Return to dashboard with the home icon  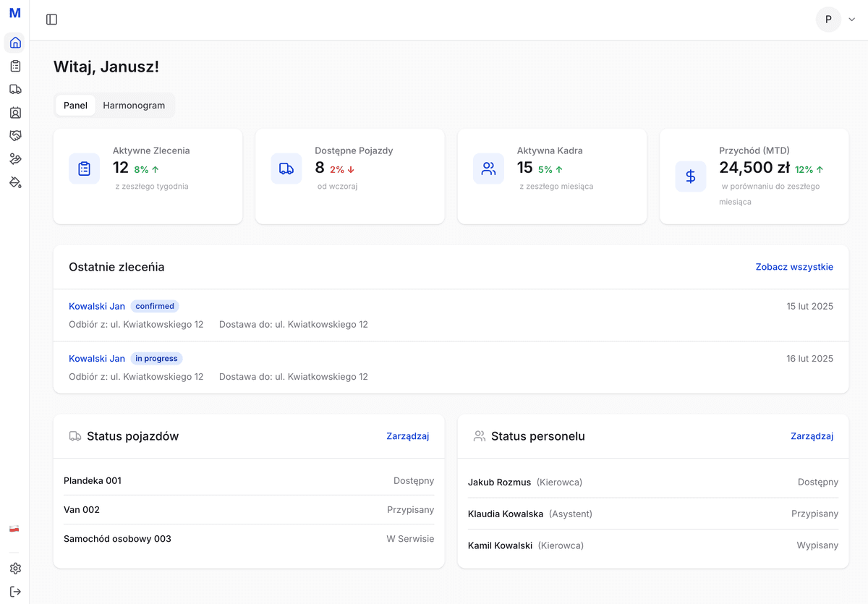coord(14,42)
